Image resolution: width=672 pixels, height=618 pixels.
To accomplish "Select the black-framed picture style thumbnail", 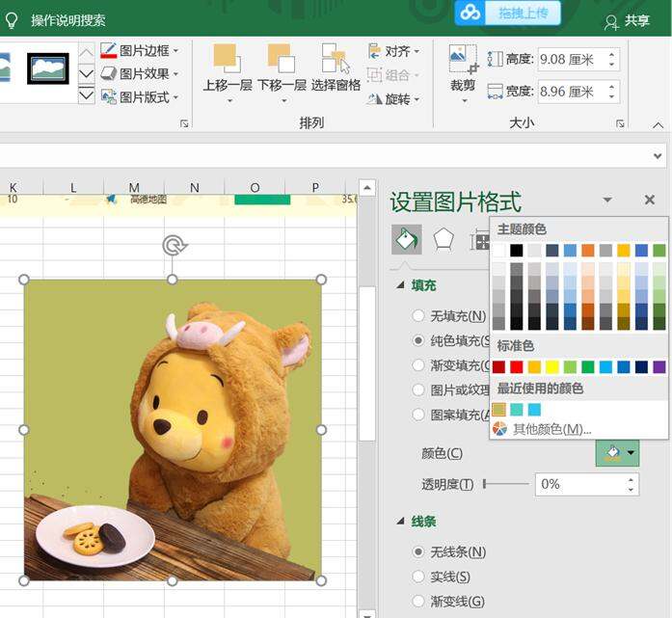I will tap(48, 68).
